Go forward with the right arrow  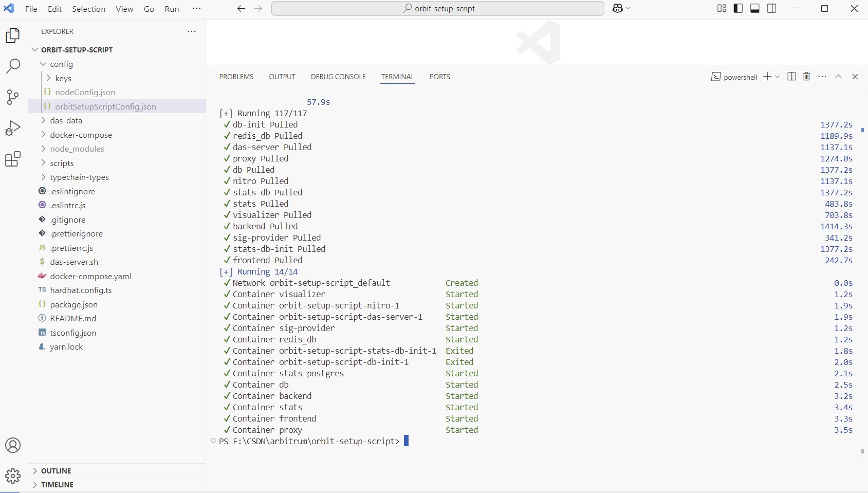(258, 9)
